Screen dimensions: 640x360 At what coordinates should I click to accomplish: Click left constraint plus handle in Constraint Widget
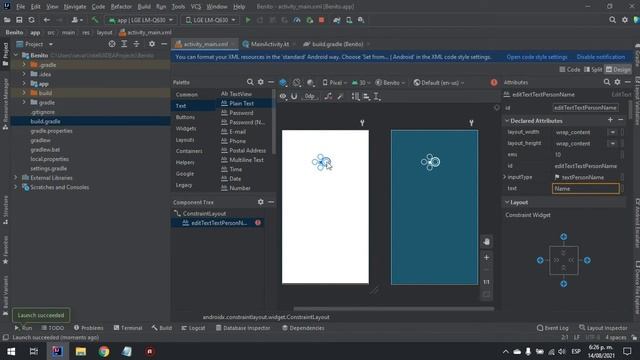540,260
